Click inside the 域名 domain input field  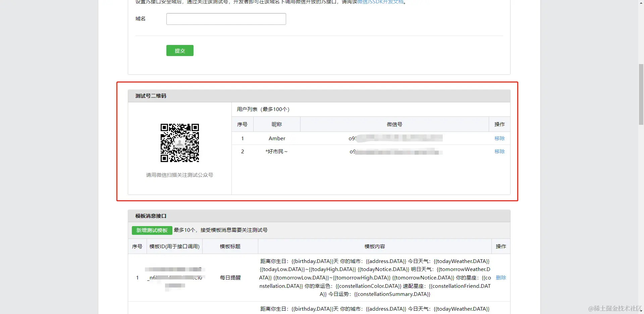(x=226, y=19)
